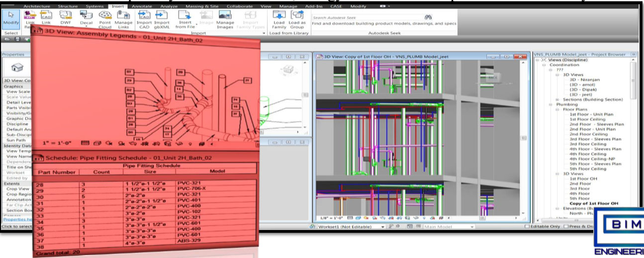Open the Architecture ribbon tab

(x=37, y=6)
